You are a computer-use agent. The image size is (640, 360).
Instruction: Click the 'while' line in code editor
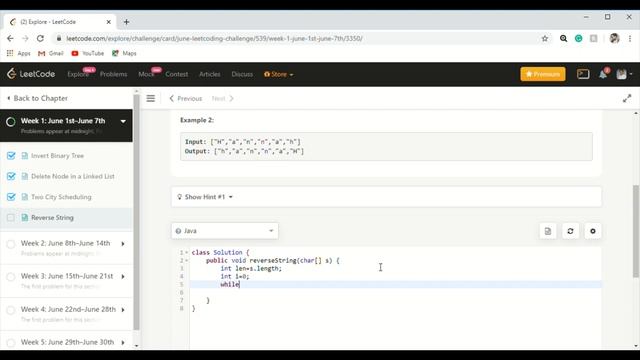point(396,284)
